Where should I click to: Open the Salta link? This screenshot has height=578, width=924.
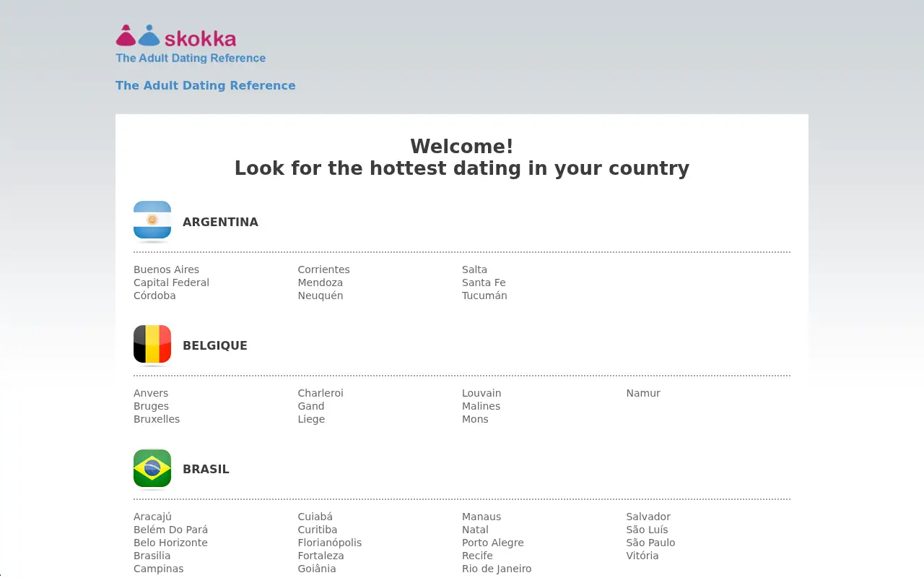pyautogui.click(x=474, y=269)
